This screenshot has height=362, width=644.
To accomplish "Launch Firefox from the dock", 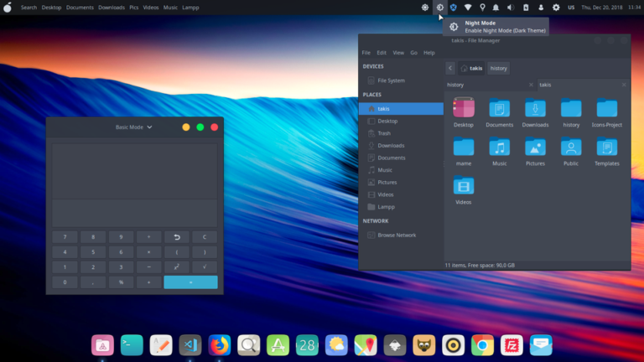I will (219, 344).
